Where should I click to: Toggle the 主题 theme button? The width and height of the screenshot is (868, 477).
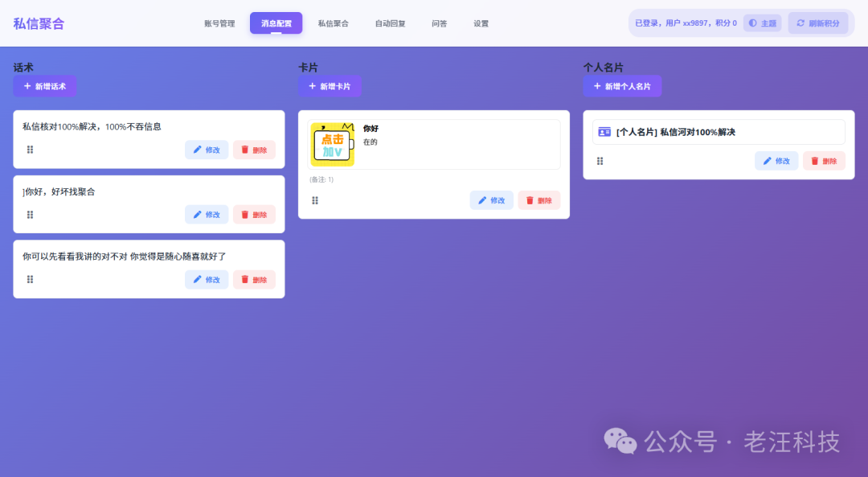762,23
